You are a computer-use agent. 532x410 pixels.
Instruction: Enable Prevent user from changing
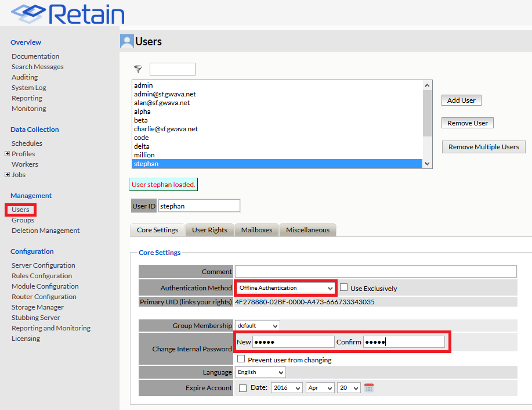point(241,359)
